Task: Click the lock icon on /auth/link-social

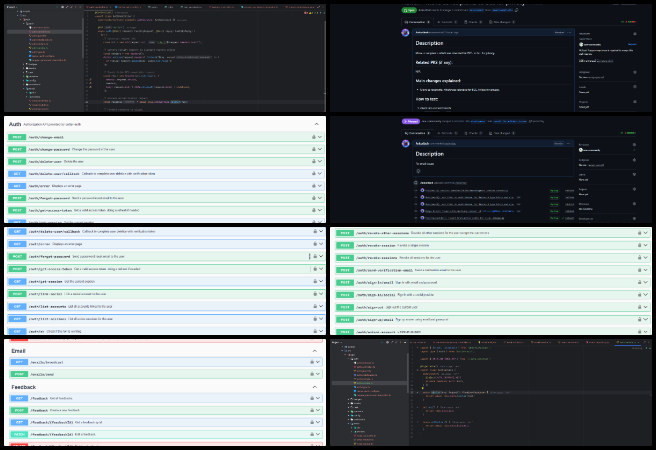Action: (x=315, y=294)
